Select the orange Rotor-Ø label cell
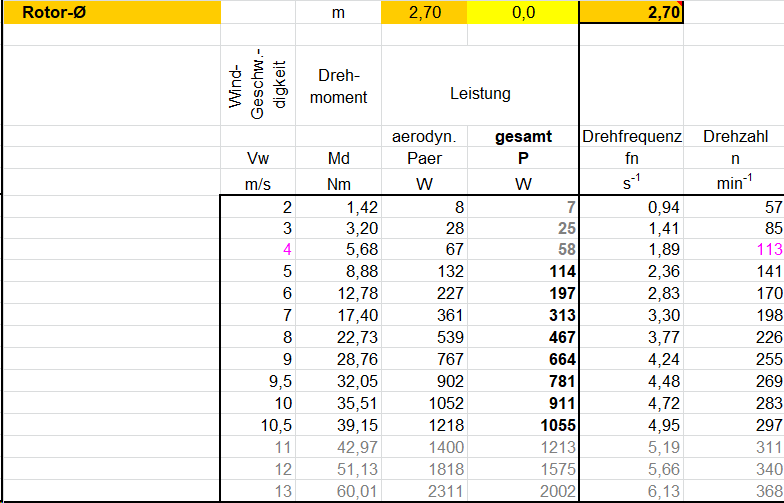The height and width of the screenshot is (503, 784). (110, 12)
